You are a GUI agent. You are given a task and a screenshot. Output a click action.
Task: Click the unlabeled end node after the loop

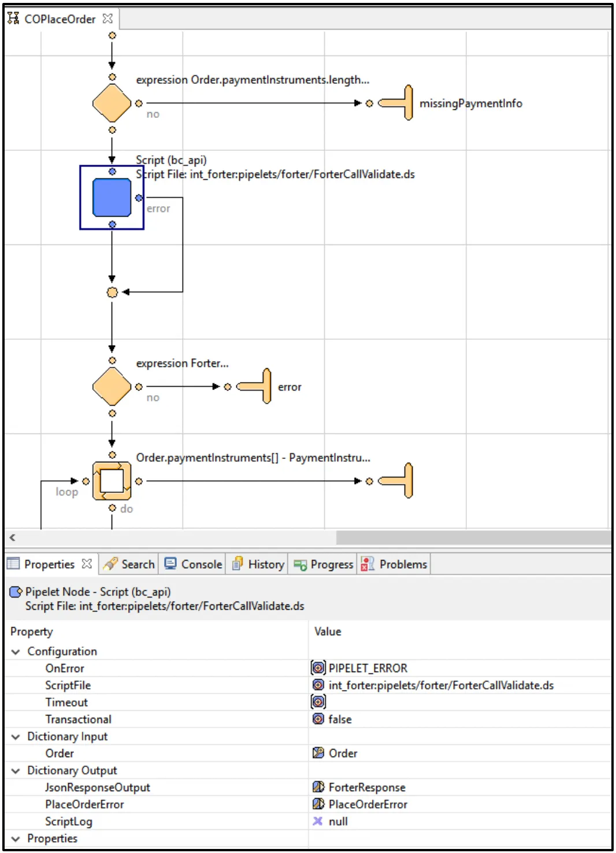pos(396,480)
